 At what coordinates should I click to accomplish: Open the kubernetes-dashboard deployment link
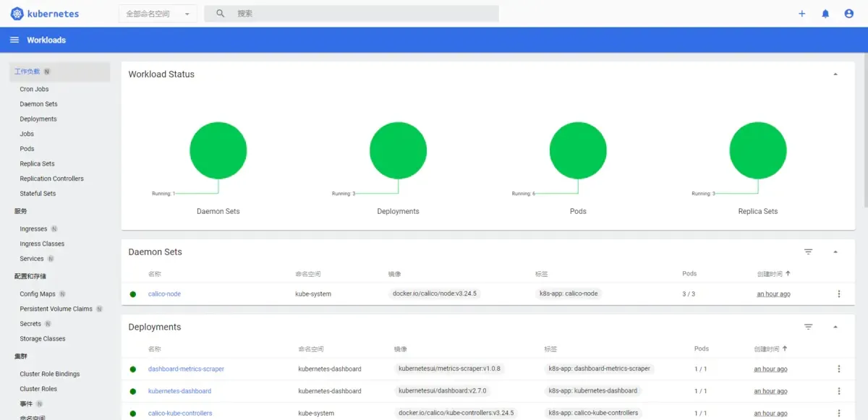click(179, 391)
